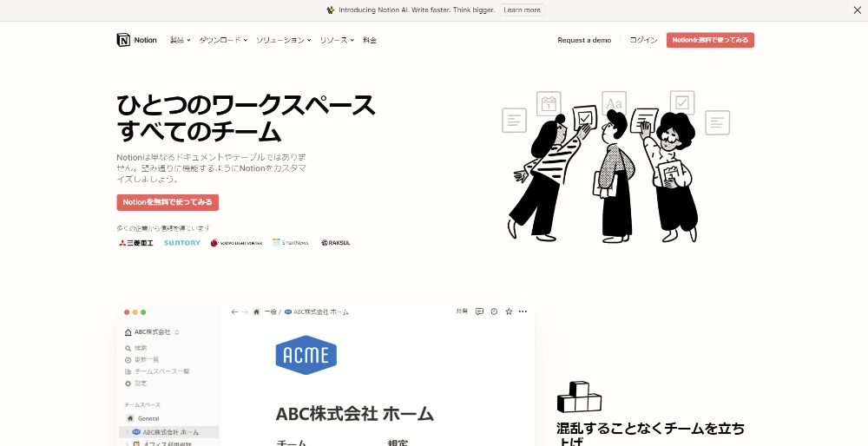868x446 pixels.
Task: Click the チームスペース sidebar section label
Action: coord(142,405)
